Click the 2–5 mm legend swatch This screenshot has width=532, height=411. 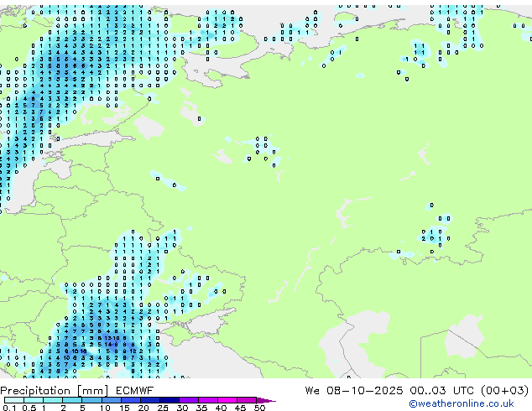point(72,400)
